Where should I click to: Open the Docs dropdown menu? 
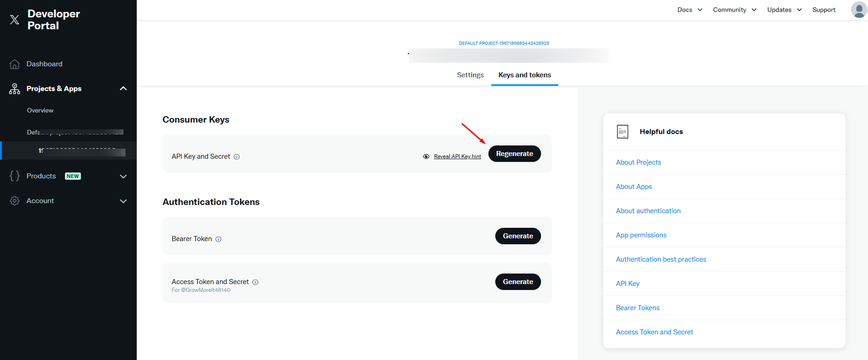click(690, 10)
